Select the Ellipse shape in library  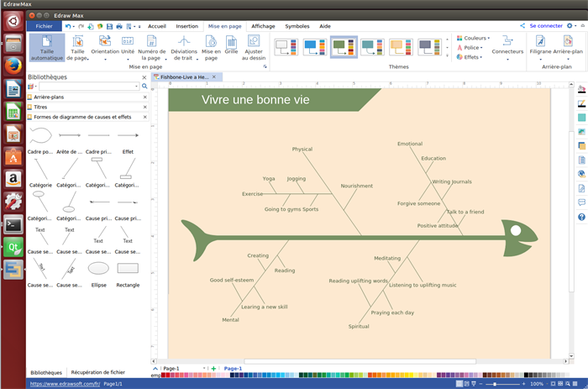pyautogui.click(x=98, y=269)
